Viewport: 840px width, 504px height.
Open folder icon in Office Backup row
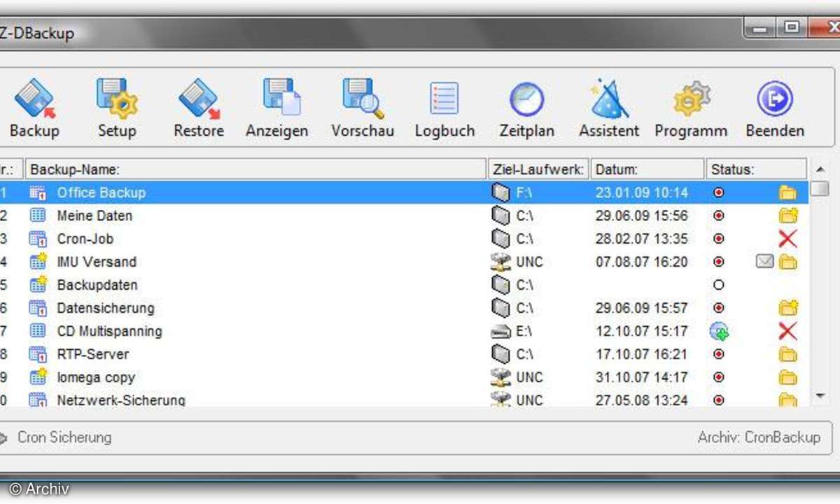click(x=788, y=192)
